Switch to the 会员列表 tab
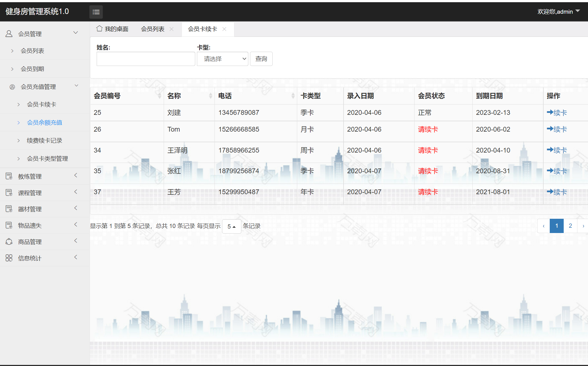Image resolution: width=588 pixels, height=366 pixels. (153, 29)
